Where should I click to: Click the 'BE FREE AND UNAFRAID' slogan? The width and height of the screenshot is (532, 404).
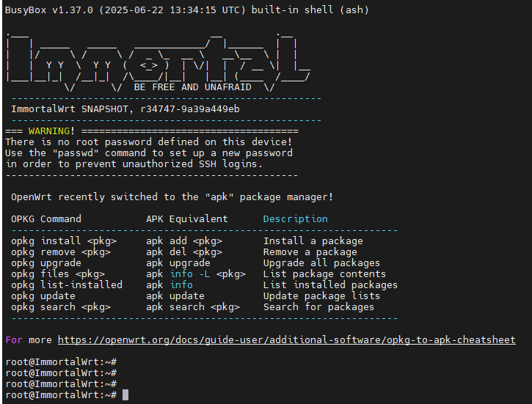point(193,87)
